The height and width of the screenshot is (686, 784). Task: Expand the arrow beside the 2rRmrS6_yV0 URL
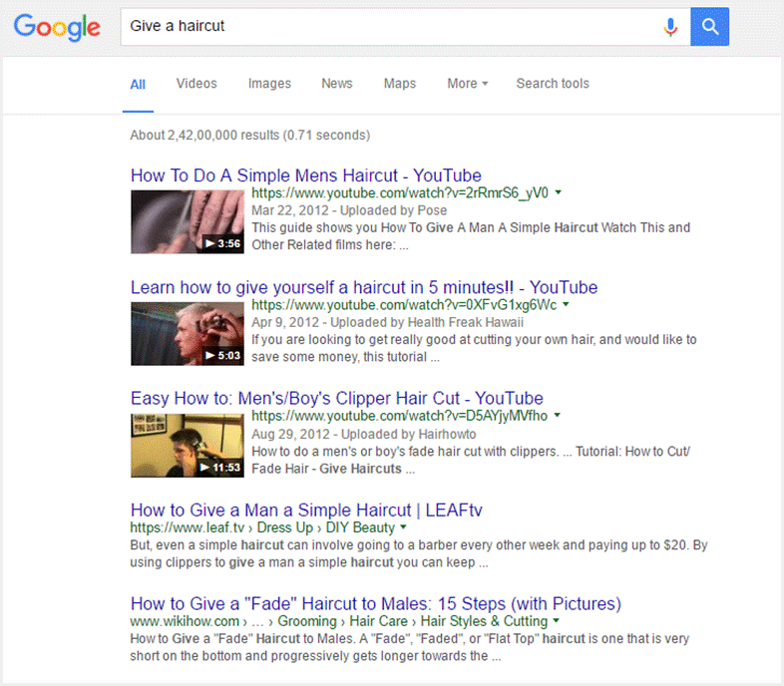559,193
